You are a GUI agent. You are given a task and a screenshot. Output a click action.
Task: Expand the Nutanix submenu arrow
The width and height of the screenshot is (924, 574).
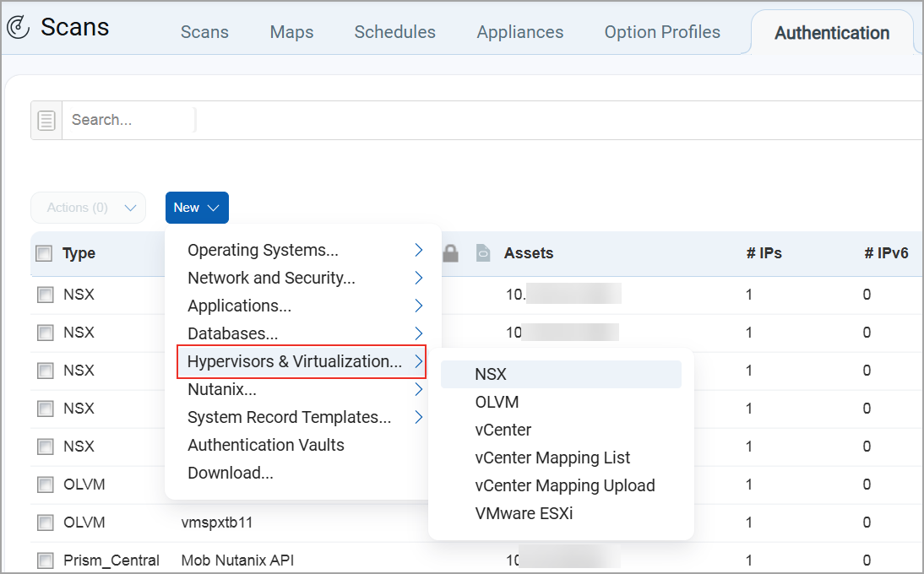[x=418, y=389]
